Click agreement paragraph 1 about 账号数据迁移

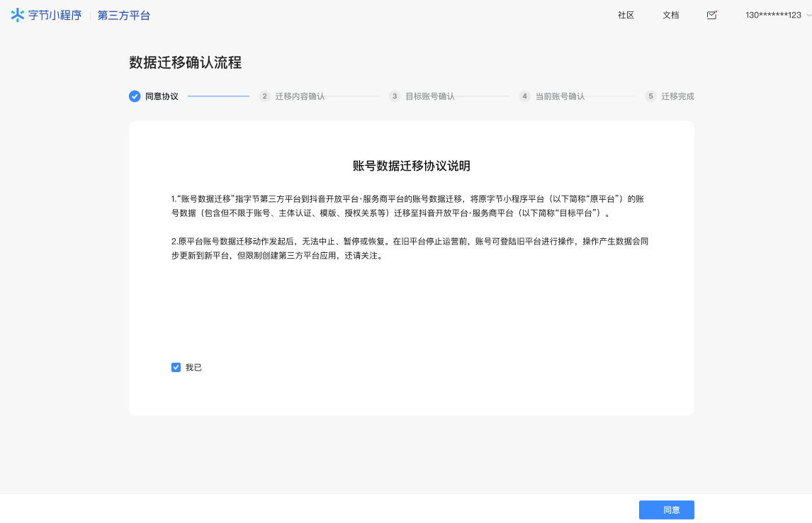pyautogui.click(x=408, y=206)
